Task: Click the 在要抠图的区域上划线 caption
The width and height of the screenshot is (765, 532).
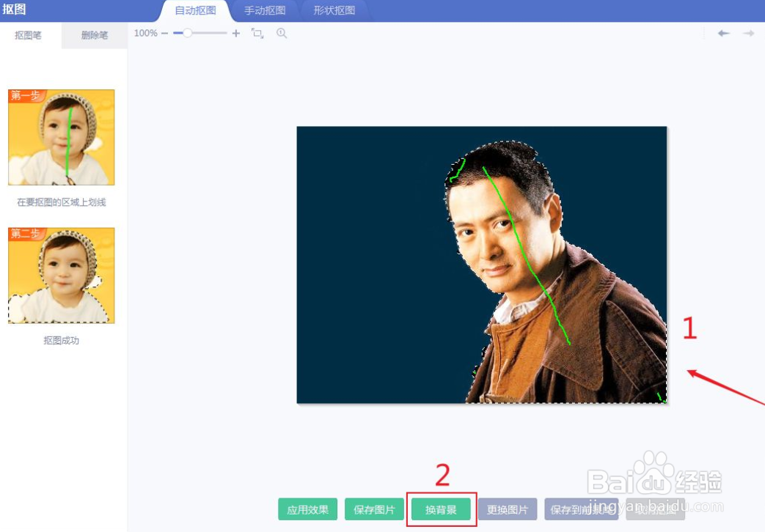Action: [62, 202]
